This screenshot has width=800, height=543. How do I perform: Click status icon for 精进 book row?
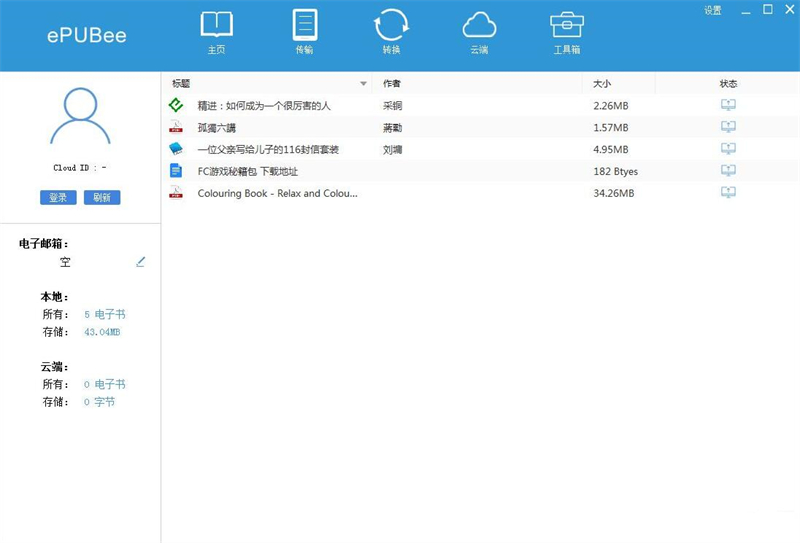(x=728, y=105)
